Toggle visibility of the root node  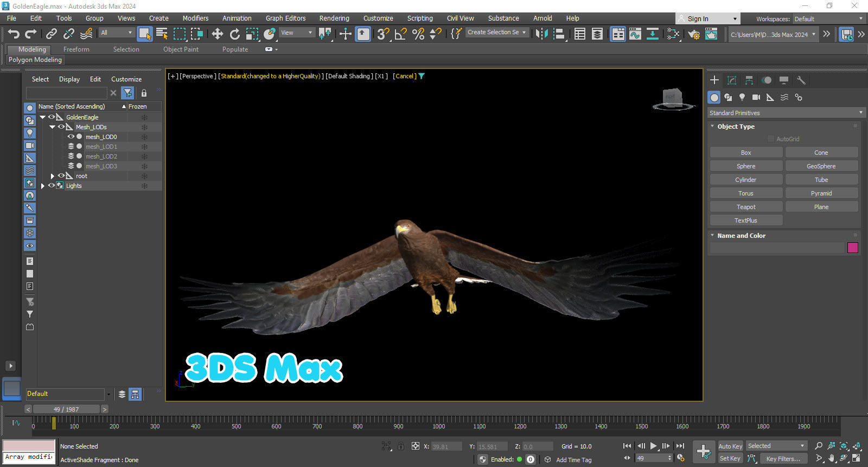(x=61, y=175)
